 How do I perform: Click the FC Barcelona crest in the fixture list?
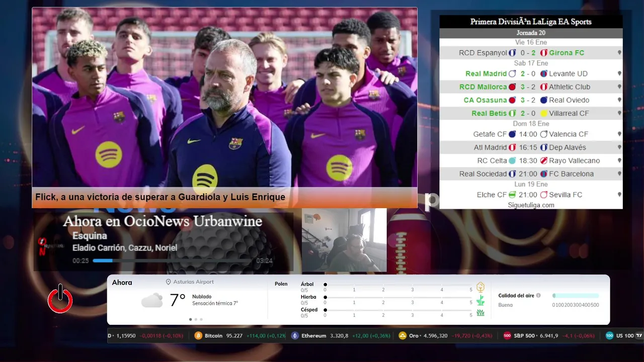[x=543, y=174]
